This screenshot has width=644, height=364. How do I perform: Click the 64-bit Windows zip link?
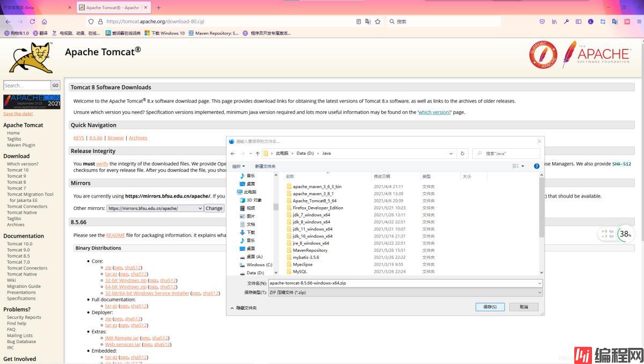tap(126, 287)
